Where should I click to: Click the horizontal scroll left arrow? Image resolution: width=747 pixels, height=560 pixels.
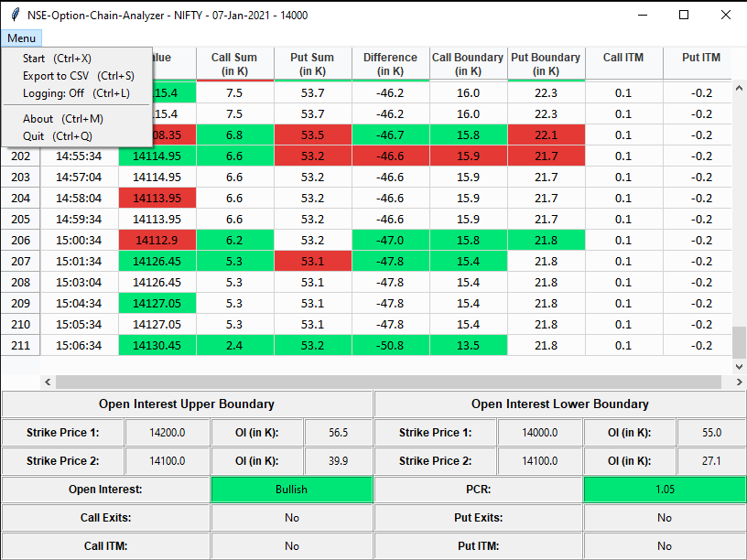(x=48, y=382)
